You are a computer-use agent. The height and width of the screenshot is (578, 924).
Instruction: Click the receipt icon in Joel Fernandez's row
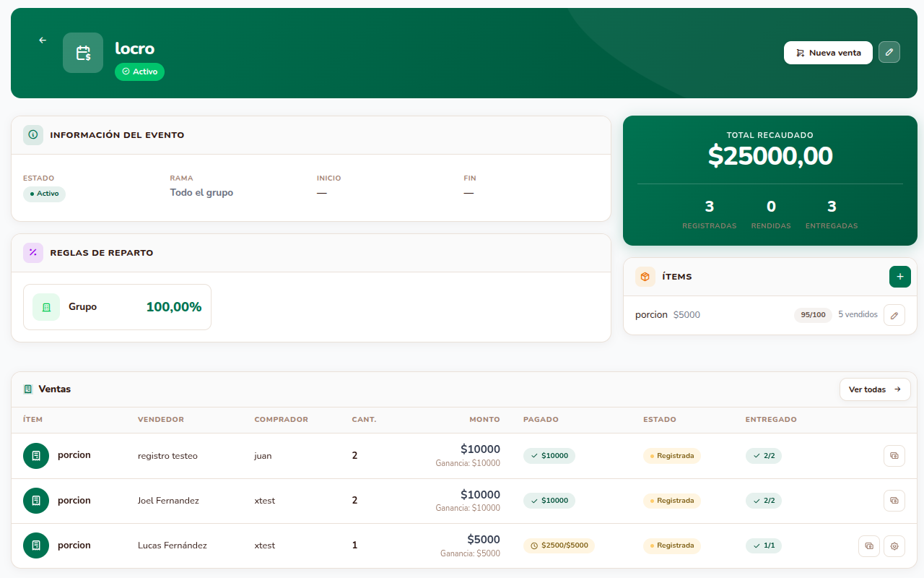point(36,501)
